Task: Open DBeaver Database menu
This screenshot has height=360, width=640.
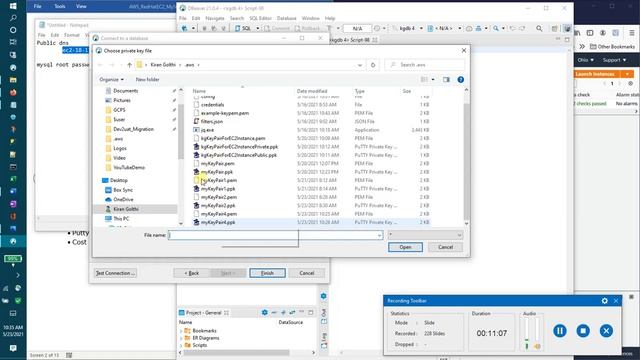Action: pyautogui.click(x=287, y=18)
